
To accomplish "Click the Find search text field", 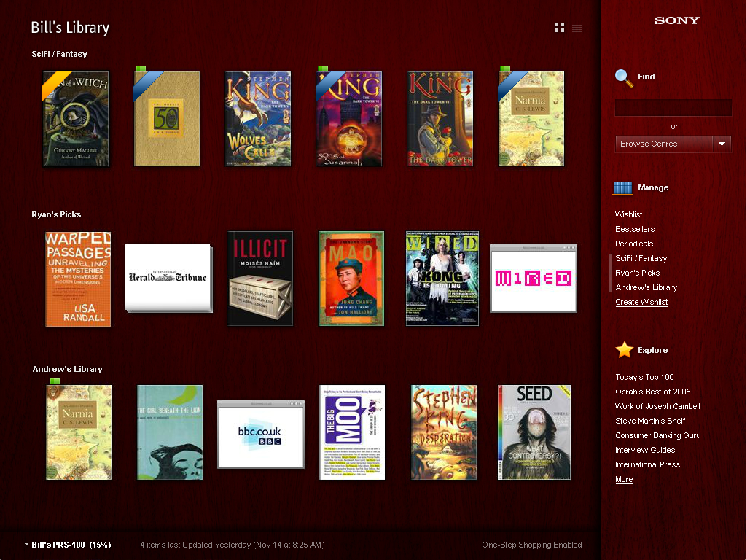I will coord(673,108).
